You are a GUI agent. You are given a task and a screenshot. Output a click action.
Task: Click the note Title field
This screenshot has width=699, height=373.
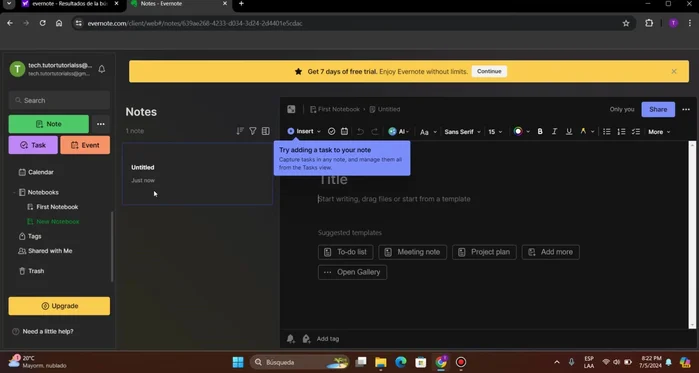click(x=333, y=180)
